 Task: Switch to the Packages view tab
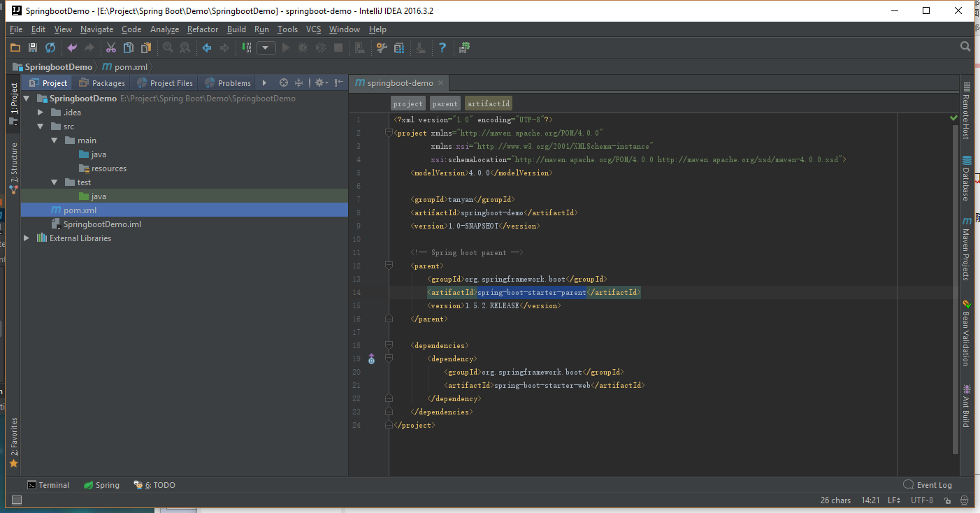102,82
